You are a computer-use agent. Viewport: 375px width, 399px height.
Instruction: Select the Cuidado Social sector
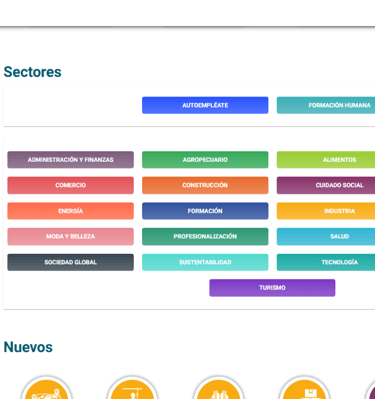326,185
